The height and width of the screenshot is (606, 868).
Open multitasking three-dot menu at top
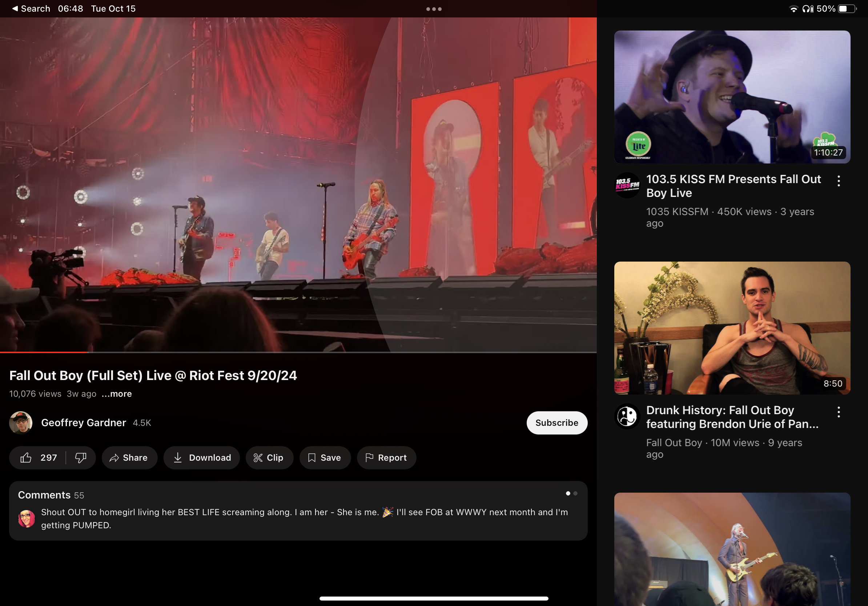434,9
